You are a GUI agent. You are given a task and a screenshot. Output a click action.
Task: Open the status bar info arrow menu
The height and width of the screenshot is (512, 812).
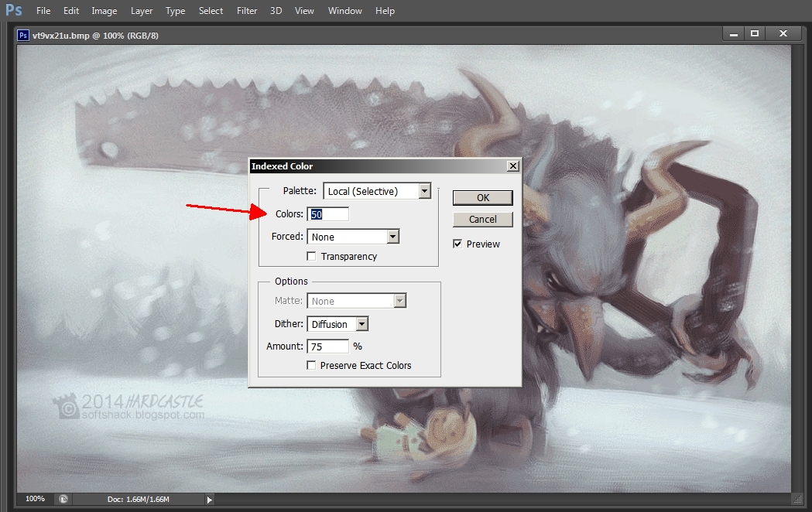[209, 500]
